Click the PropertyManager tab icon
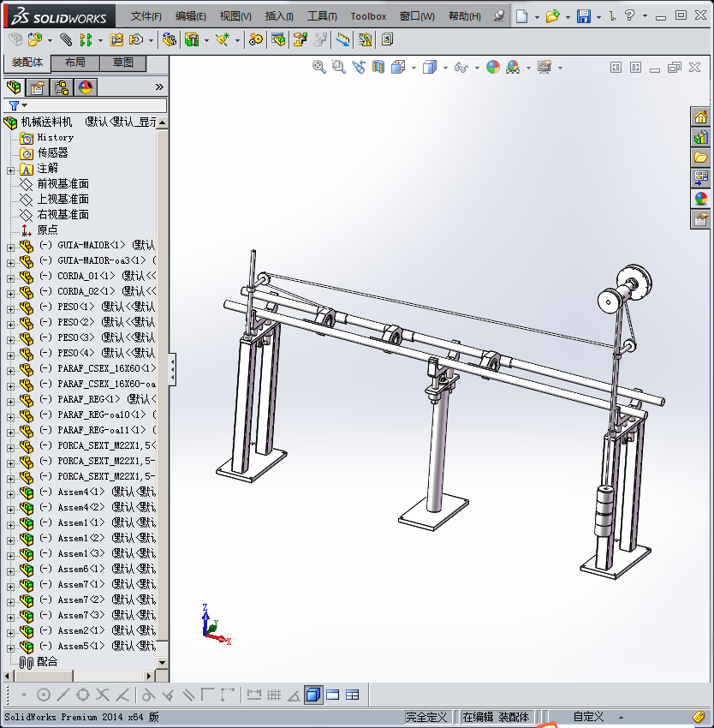 [38, 87]
